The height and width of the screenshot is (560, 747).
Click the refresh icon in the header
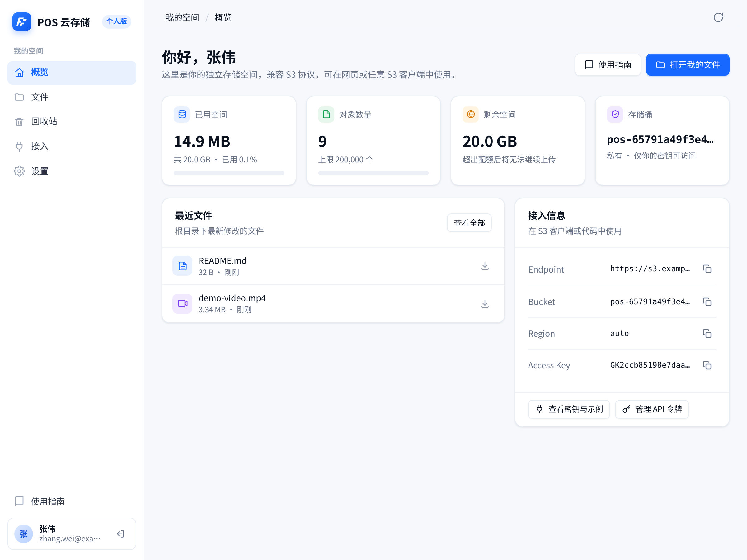pyautogui.click(x=718, y=17)
